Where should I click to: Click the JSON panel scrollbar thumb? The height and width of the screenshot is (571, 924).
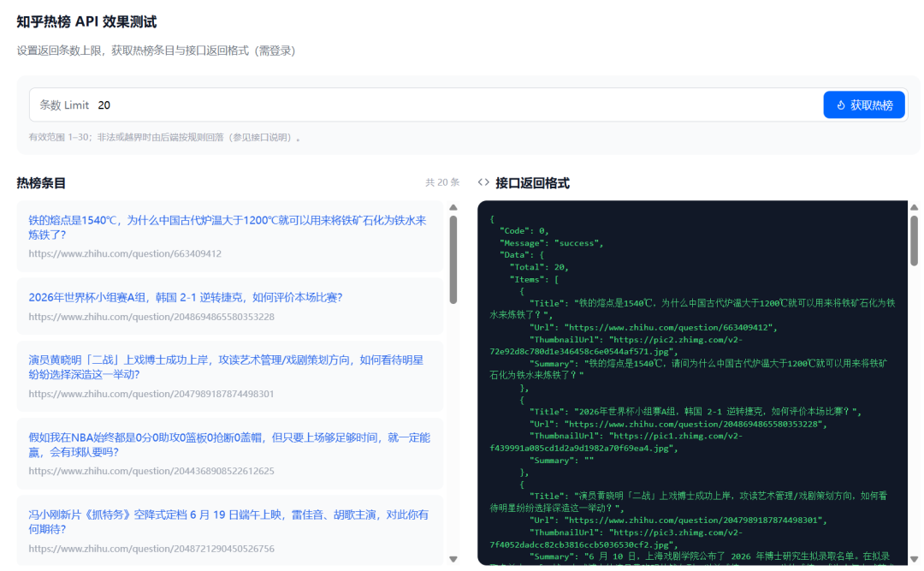tap(914, 241)
